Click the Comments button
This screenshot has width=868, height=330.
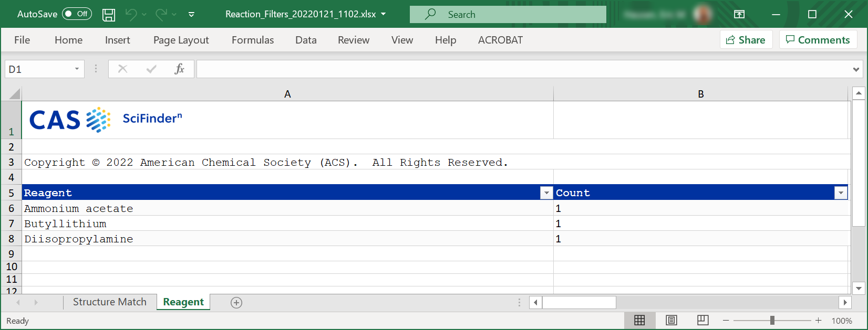(x=818, y=40)
